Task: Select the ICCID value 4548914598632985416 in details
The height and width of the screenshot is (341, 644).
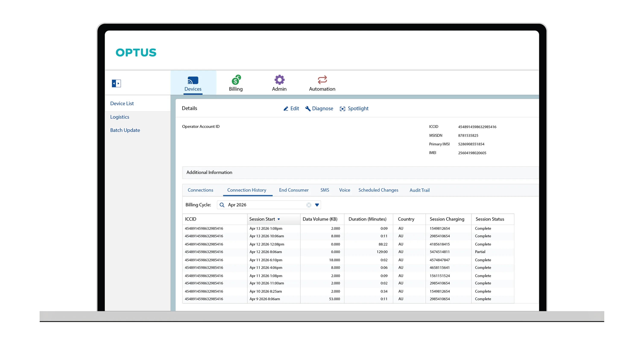Action: 477,127
